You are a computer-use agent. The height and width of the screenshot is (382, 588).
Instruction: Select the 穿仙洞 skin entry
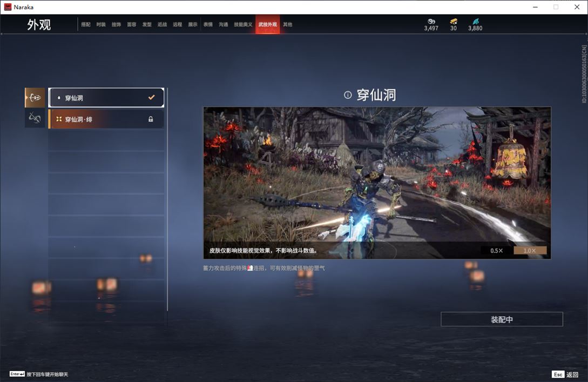106,98
